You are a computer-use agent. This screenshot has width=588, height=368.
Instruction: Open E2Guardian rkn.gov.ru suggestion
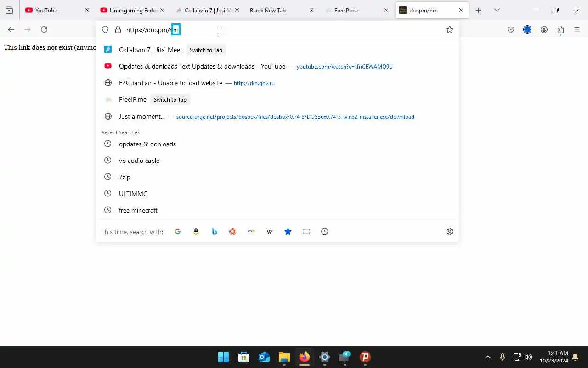(277, 83)
